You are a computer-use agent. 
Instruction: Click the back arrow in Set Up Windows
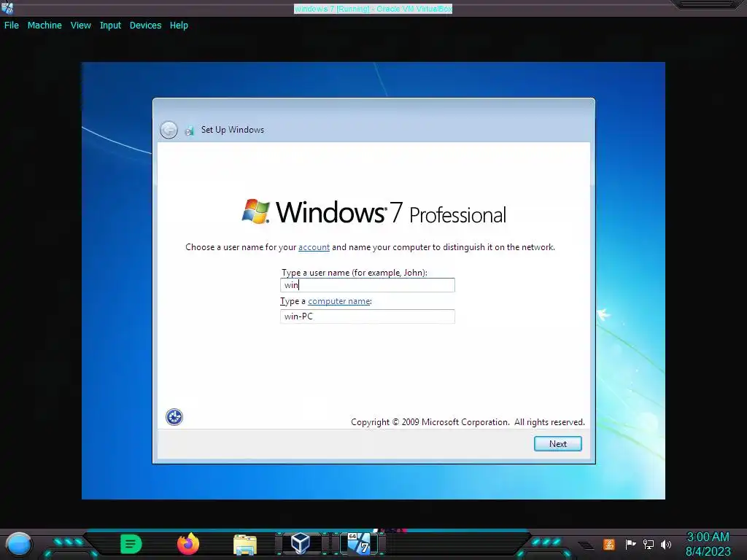point(169,130)
